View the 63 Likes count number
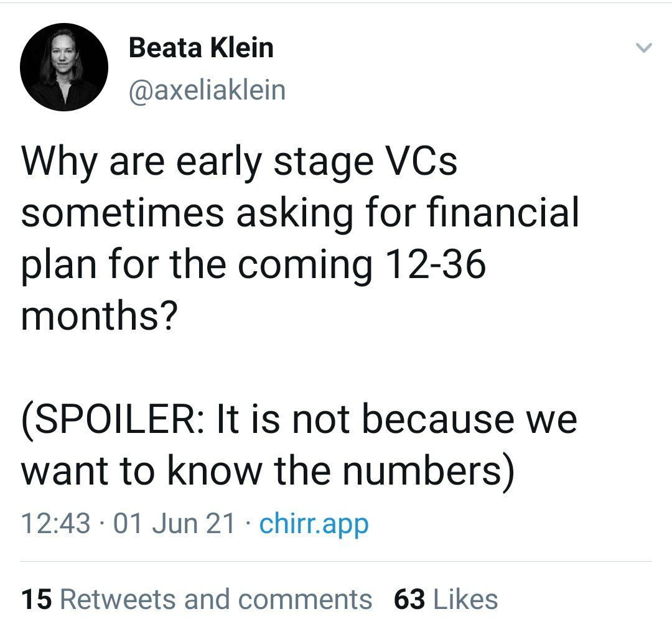 (x=409, y=598)
